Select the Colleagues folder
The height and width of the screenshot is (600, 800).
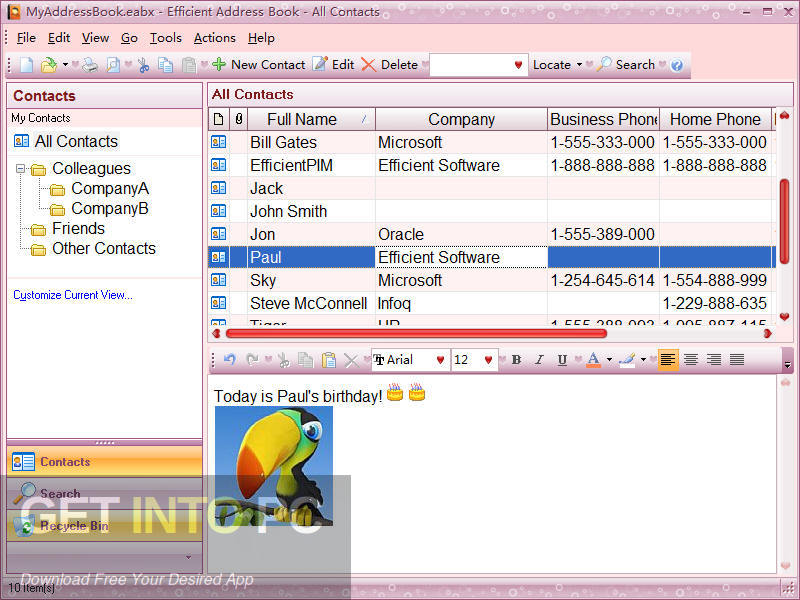click(91, 168)
